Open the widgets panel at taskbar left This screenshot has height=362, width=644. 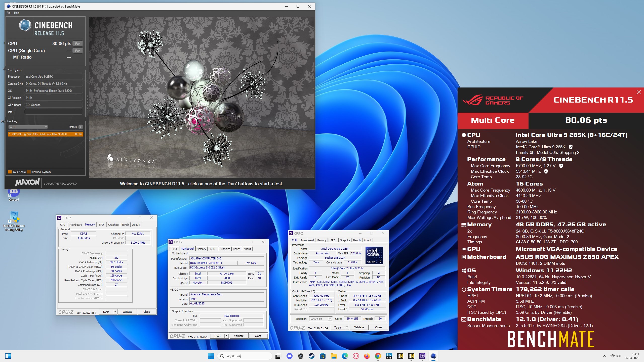[8, 356]
